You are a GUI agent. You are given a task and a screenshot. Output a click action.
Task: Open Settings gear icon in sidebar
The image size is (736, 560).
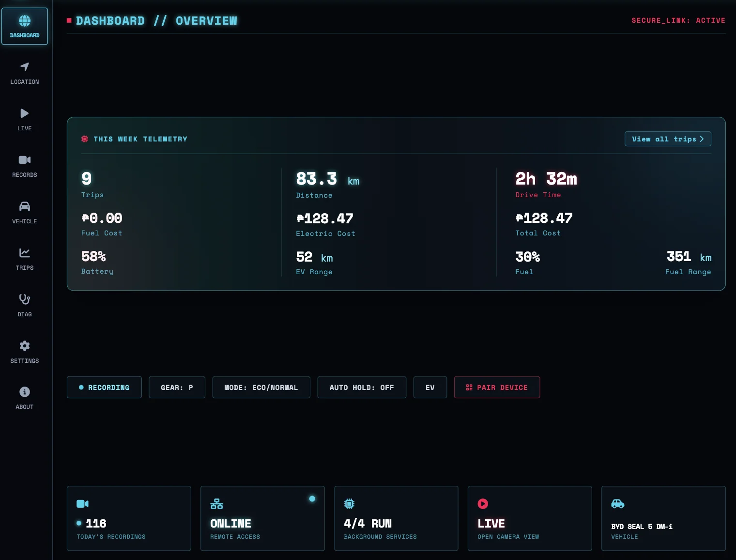coord(25,345)
